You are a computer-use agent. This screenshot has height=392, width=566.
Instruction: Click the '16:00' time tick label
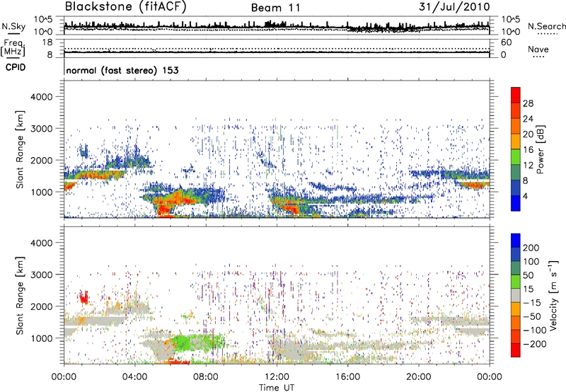[347, 377]
